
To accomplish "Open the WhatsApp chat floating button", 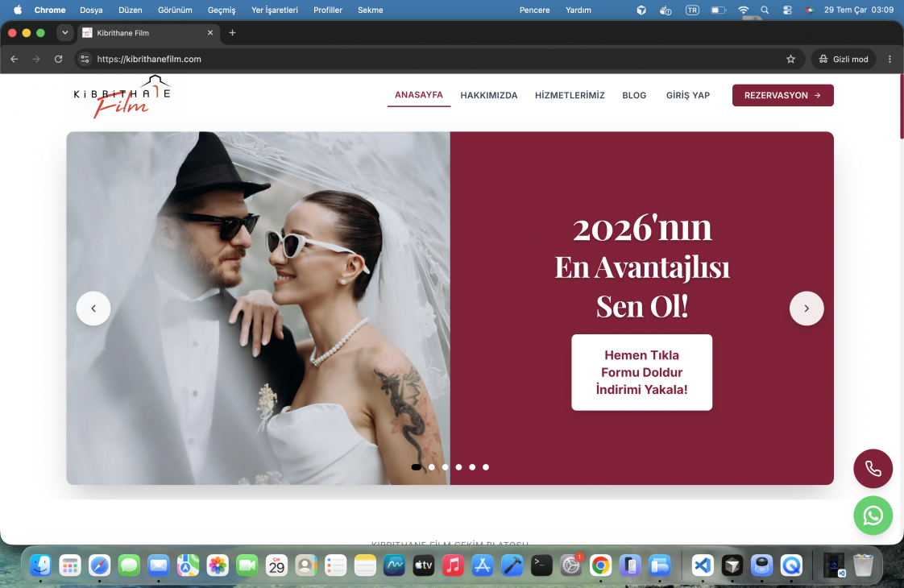I will 873,516.
